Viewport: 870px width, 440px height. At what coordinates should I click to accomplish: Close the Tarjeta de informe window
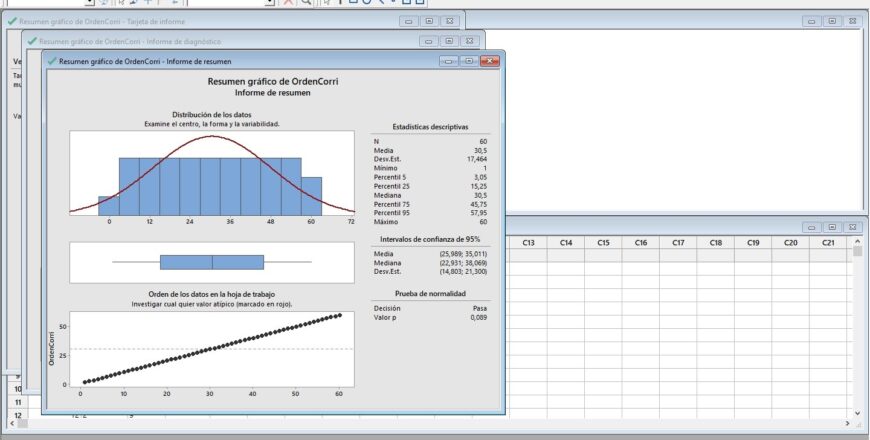tap(449, 21)
